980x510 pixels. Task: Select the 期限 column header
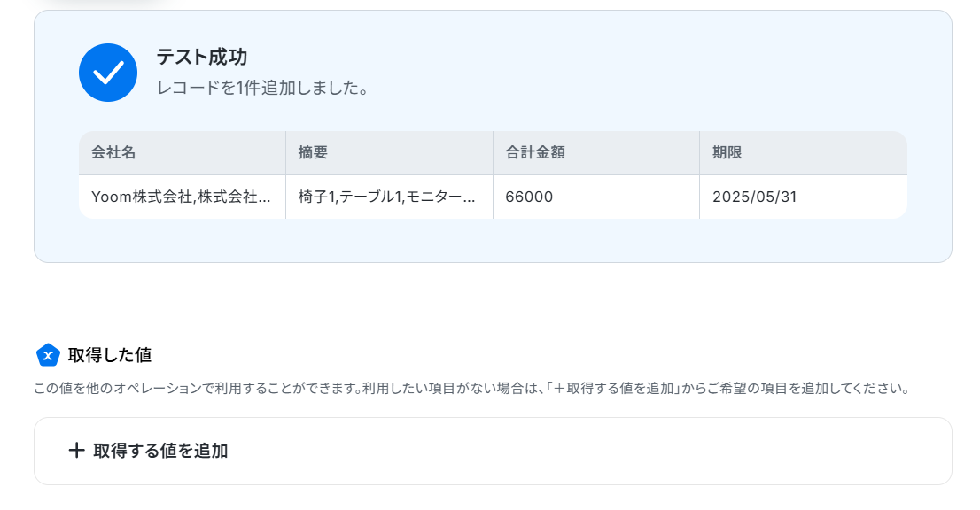pyautogui.click(x=803, y=153)
